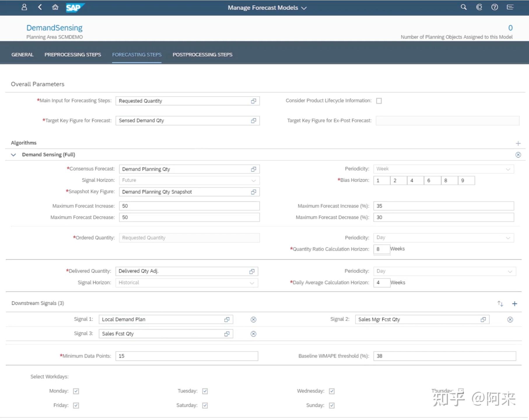This screenshot has width=529, height=420.
Task: Disable the Sunday workday checkbox
Action: tap(331, 405)
